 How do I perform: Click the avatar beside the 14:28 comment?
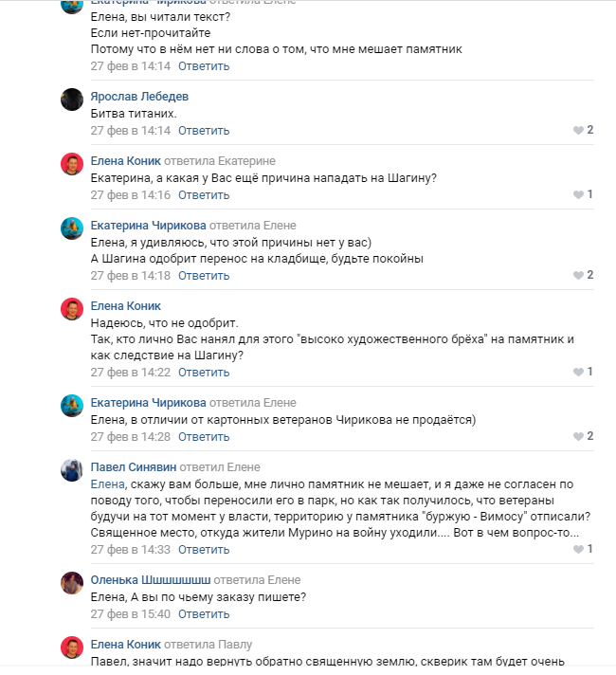point(73,405)
